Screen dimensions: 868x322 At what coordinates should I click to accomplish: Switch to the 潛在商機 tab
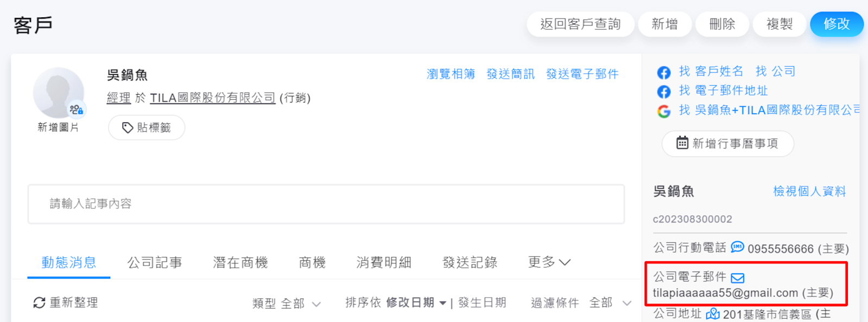(240, 262)
